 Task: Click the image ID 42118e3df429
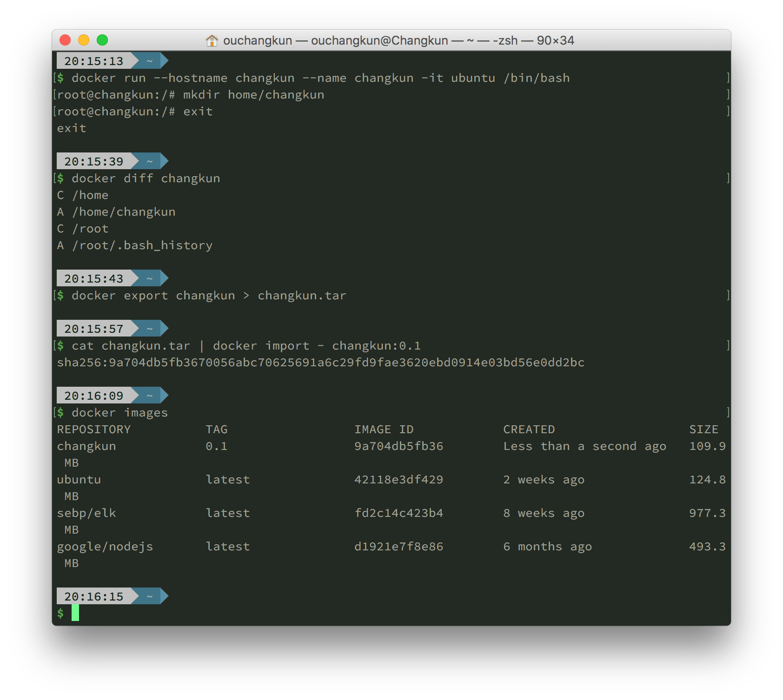pyautogui.click(x=398, y=480)
